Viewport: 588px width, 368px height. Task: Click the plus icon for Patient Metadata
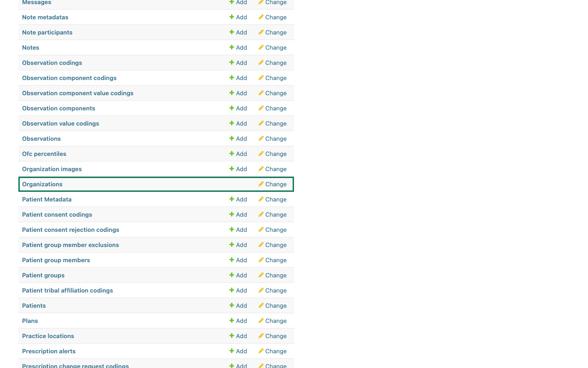point(232,199)
